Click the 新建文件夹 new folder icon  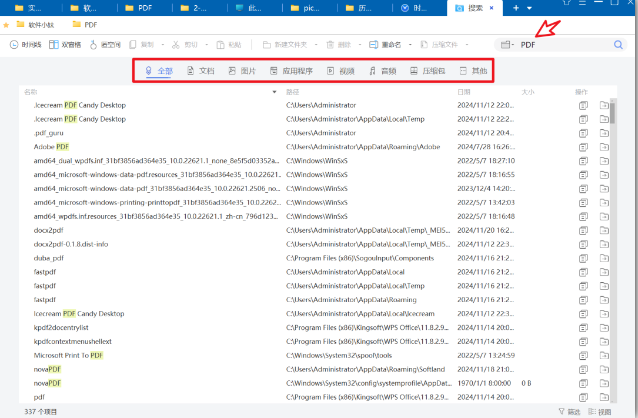[x=267, y=44]
